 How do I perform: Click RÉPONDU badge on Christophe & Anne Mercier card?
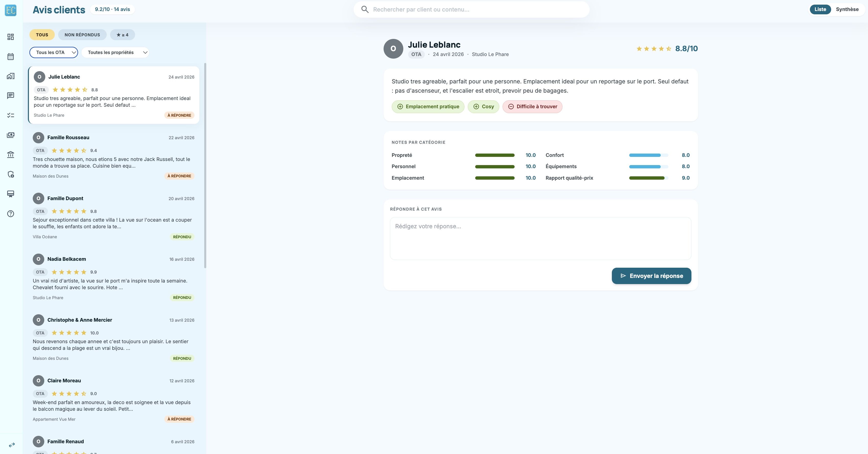[182, 359]
